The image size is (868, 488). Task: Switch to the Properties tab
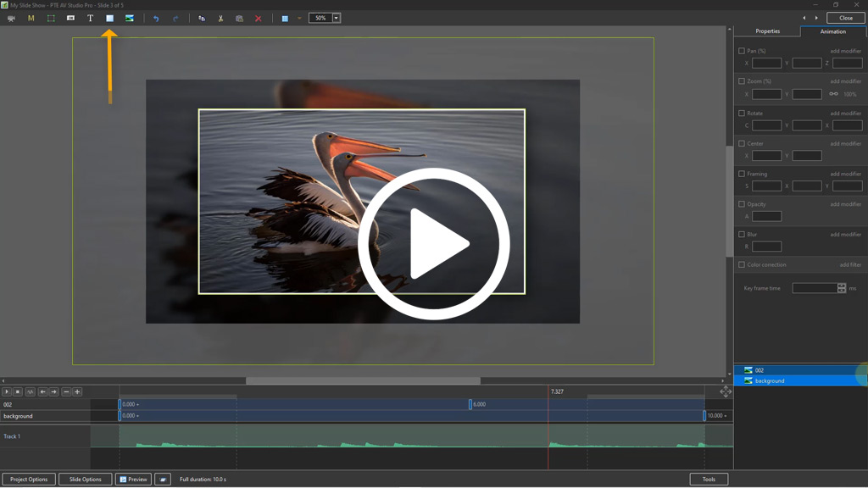pos(767,31)
